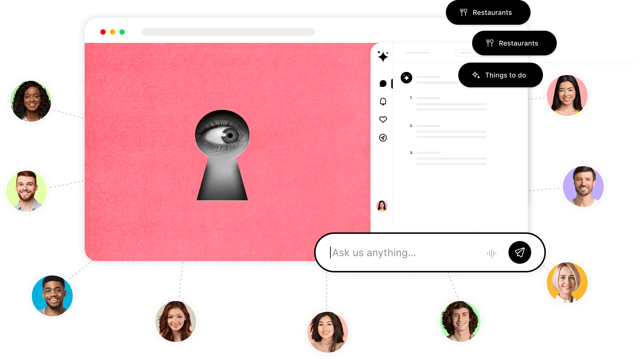Click the browser address bar
Image resolution: width=644 pixels, height=359 pixels.
(228, 32)
